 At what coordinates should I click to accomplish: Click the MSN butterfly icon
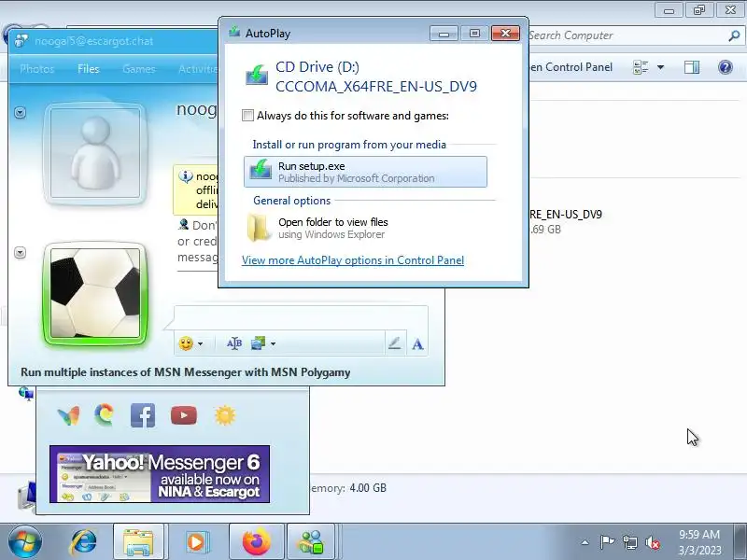[x=68, y=415]
